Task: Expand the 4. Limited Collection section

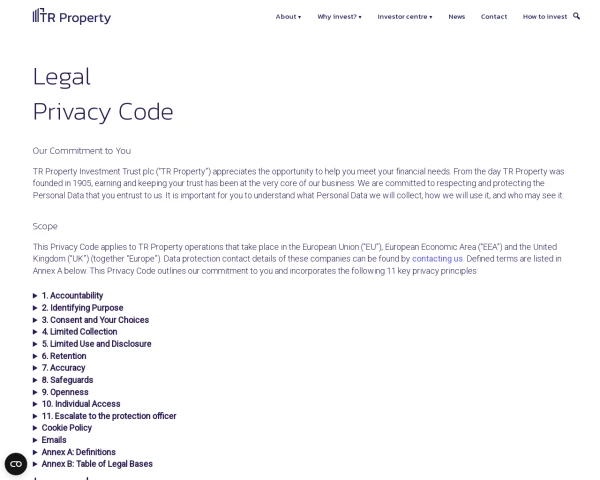Action: (79, 332)
